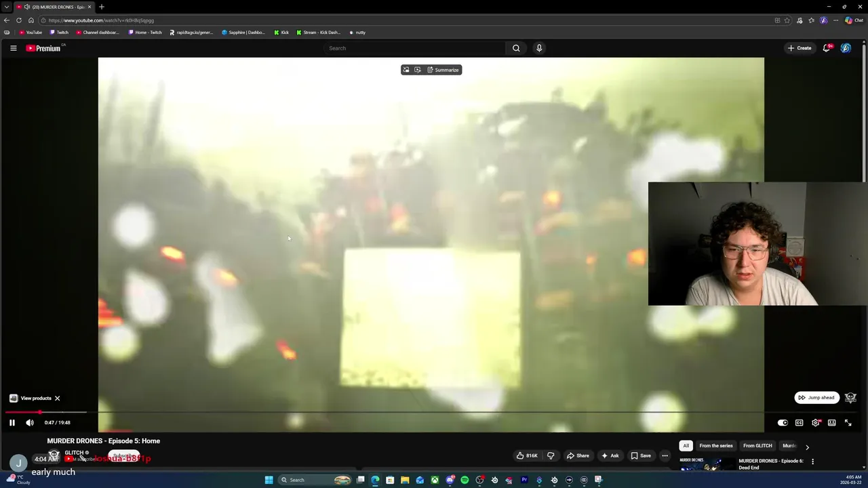Share the video
868x488 pixels.
point(578,455)
